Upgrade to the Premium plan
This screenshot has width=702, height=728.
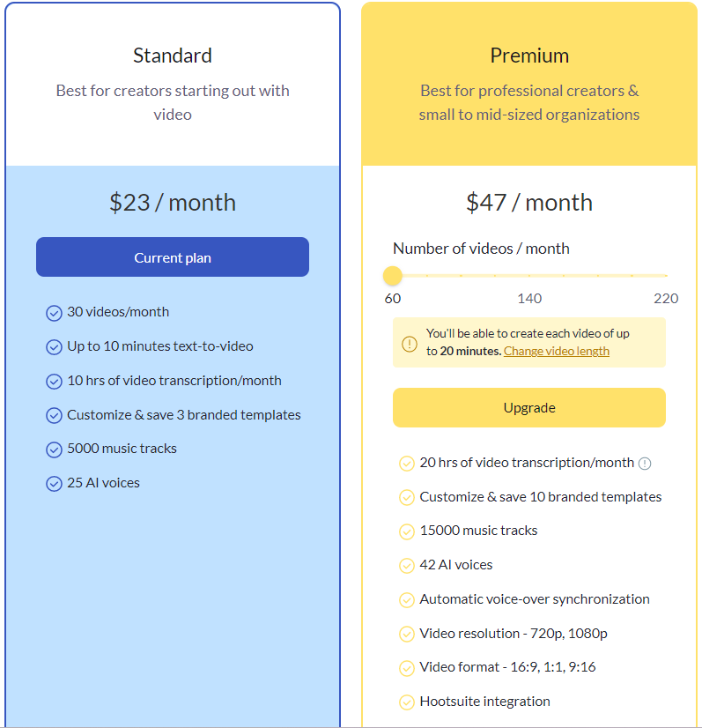tap(529, 408)
